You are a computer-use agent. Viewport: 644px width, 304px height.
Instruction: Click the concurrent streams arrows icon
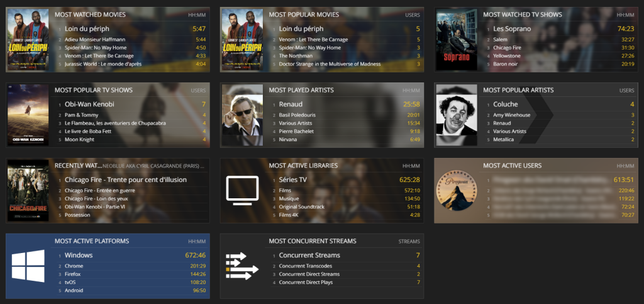[242, 266]
